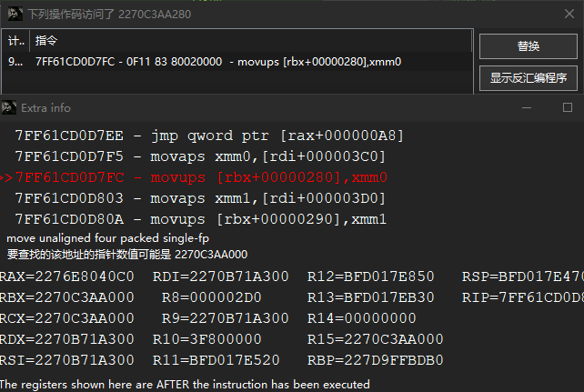Click the Cheat Engine icon in the opcode window title bar
This screenshot has height=392, width=584.
(9, 12)
